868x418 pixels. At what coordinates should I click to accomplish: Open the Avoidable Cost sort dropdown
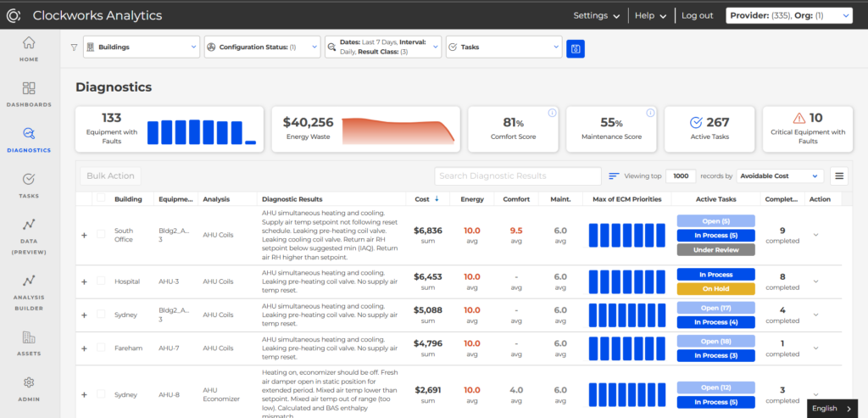click(x=780, y=176)
